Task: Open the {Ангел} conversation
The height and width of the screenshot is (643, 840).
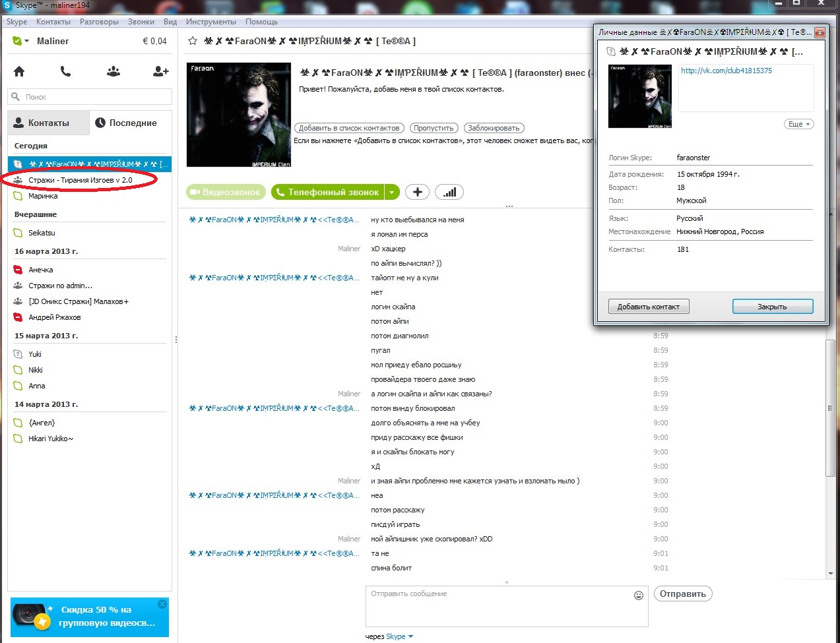Action: point(90,423)
